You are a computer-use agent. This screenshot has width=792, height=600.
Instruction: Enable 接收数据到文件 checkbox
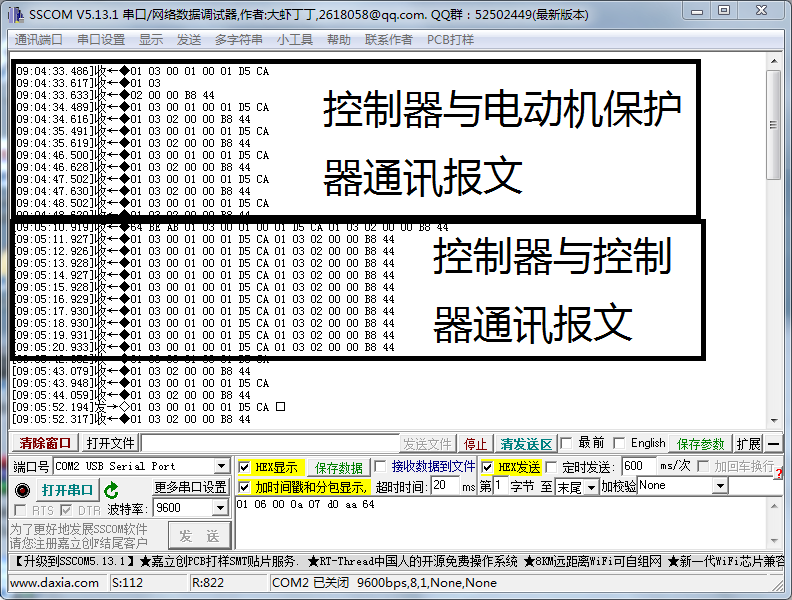pyautogui.click(x=380, y=466)
